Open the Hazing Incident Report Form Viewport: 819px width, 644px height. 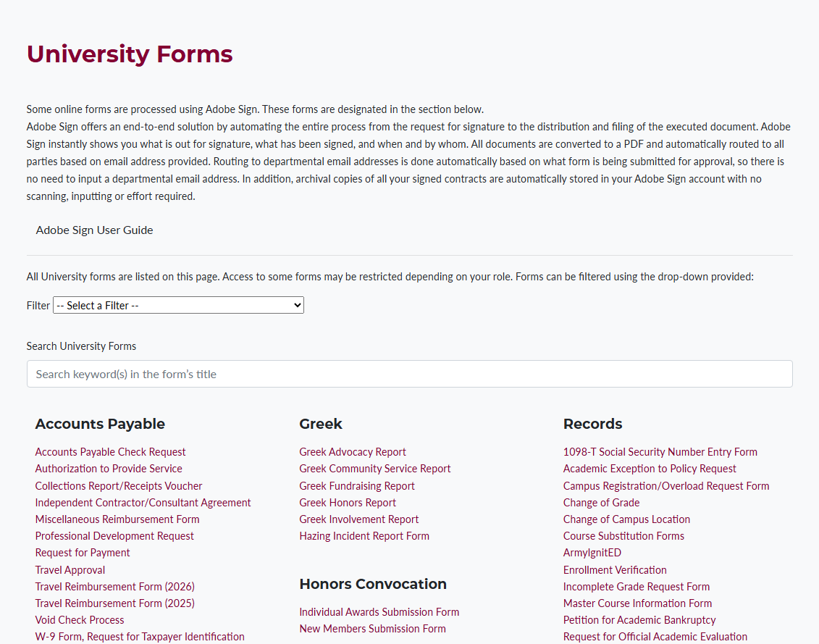[364, 535]
